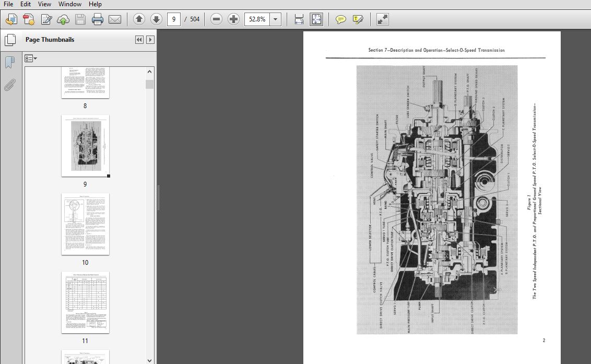The image size is (591, 364).
Task: Go to the previous page arrow
Action: click(x=139, y=20)
